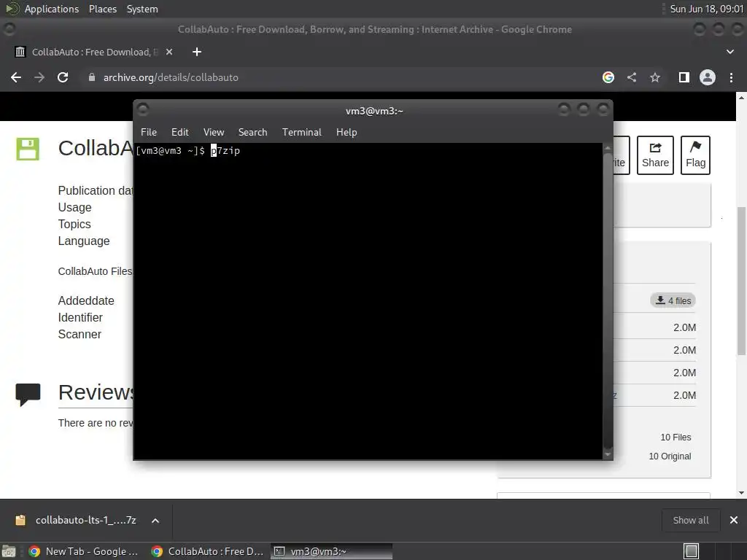Open the terminal Search menu
This screenshot has height=560, width=747.
[252, 133]
